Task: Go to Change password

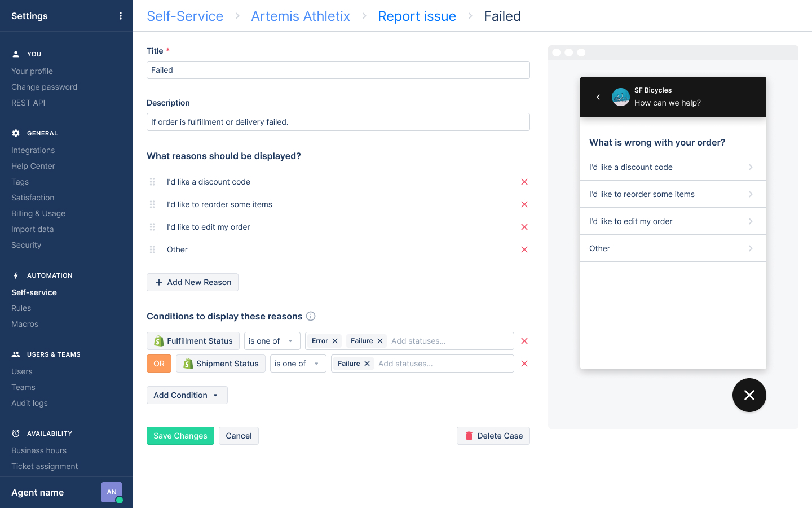Action: pos(44,87)
